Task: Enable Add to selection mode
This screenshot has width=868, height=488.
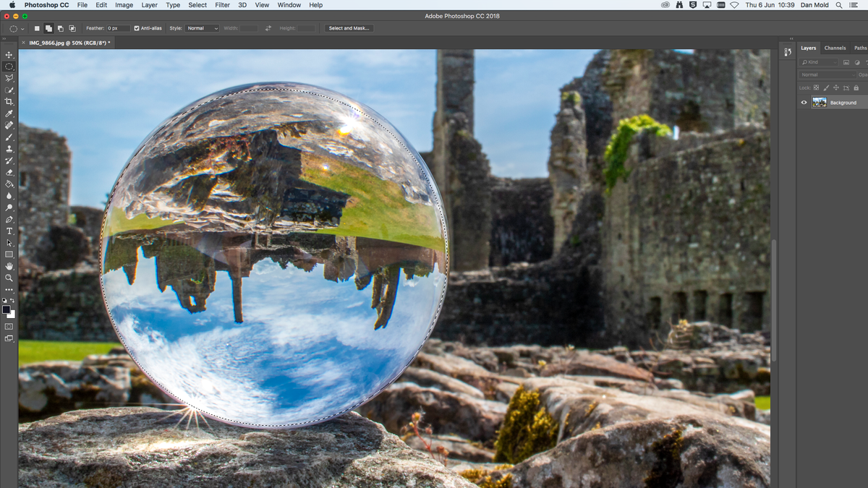Action: pyautogui.click(x=48, y=28)
